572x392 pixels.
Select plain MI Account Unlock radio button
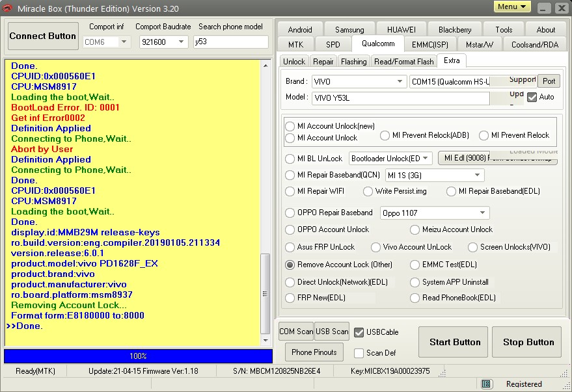[x=290, y=138]
